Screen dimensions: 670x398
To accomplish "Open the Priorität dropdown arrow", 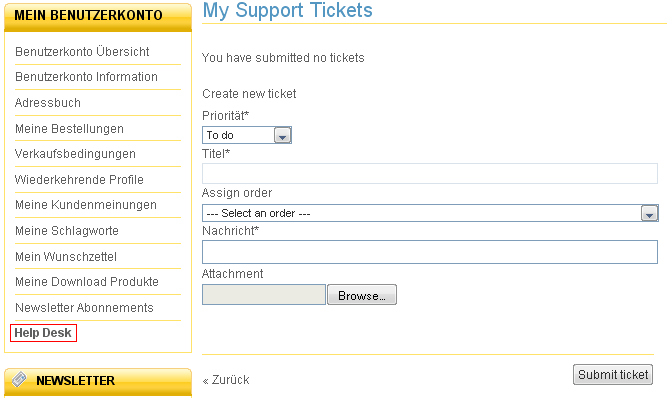I will tap(282, 136).
